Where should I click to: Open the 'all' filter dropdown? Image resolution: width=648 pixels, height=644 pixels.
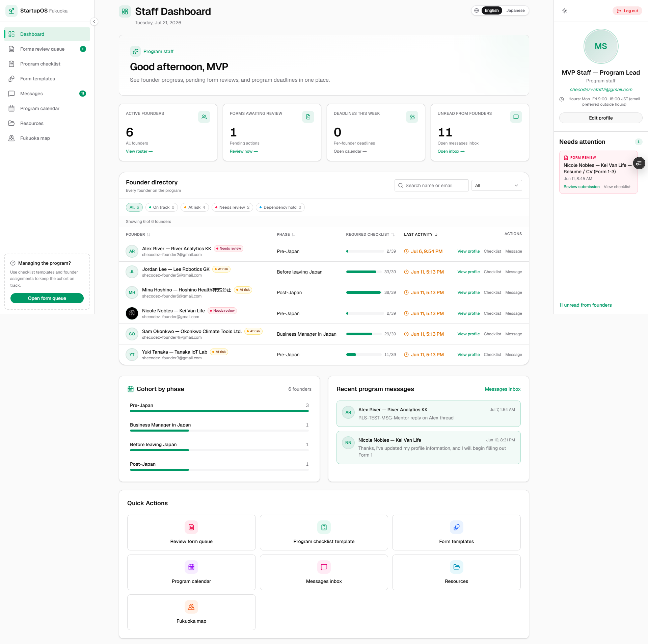(496, 185)
